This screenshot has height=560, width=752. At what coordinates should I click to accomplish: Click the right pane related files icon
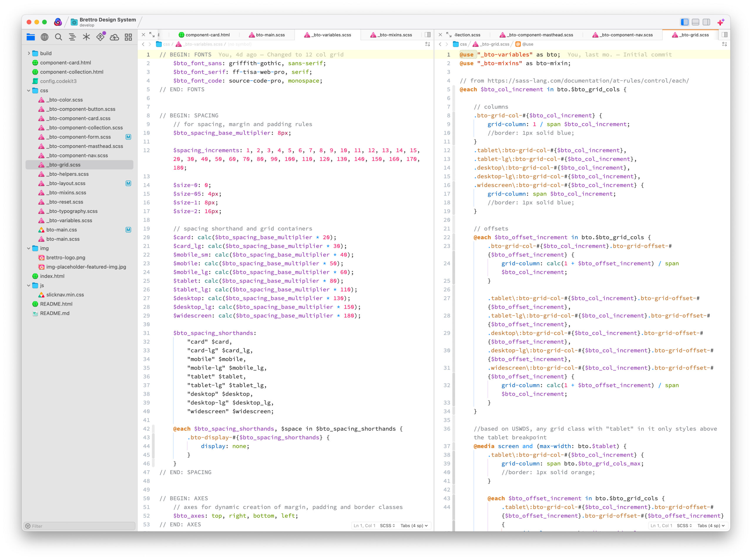point(725,44)
